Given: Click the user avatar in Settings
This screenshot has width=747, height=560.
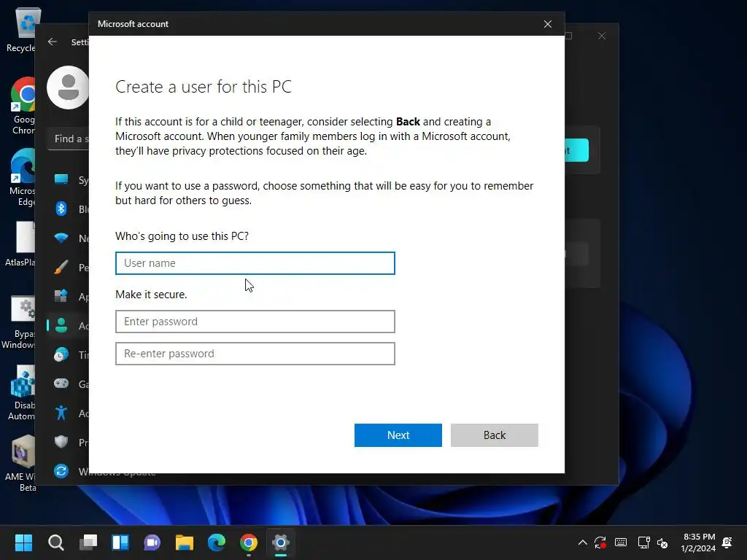Looking at the screenshot, I should coord(68,87).
